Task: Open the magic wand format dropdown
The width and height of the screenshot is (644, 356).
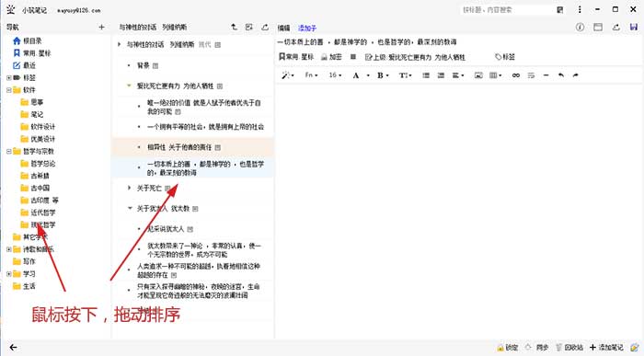Action: pos(287,75)
